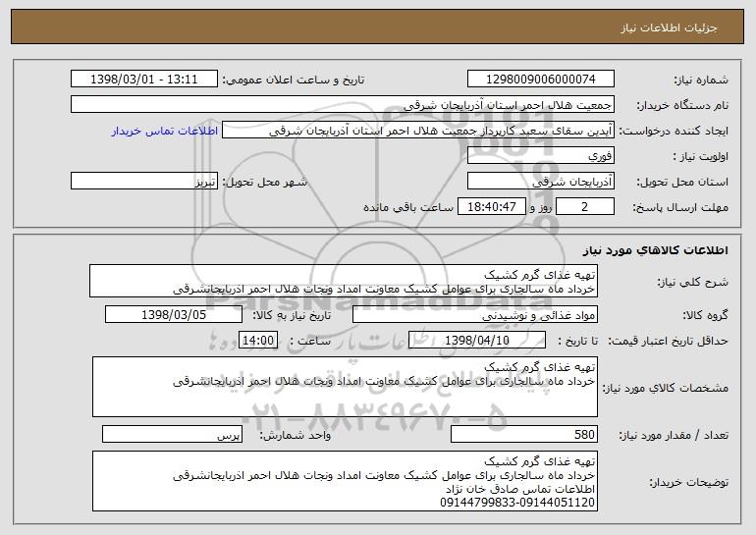Select the time field 14:00
The image size is (756, 535).
[x=258, y=341]
